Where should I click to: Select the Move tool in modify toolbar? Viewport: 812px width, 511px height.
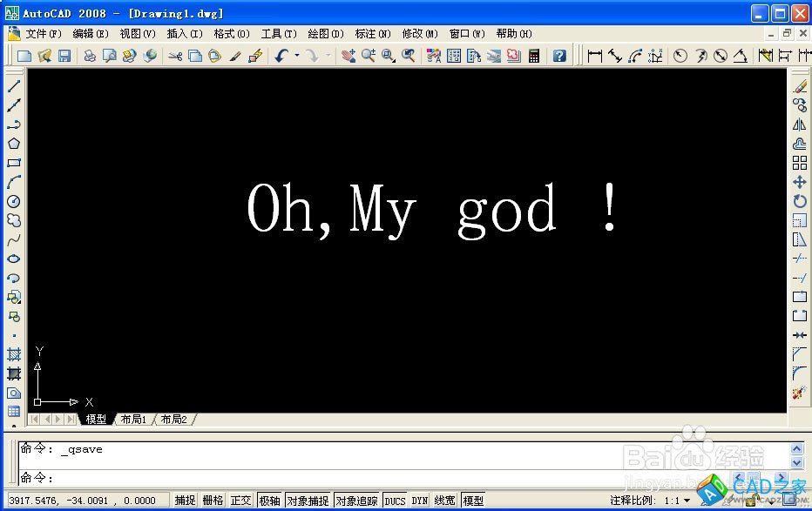pyautogui.click(x=799, y=182)
